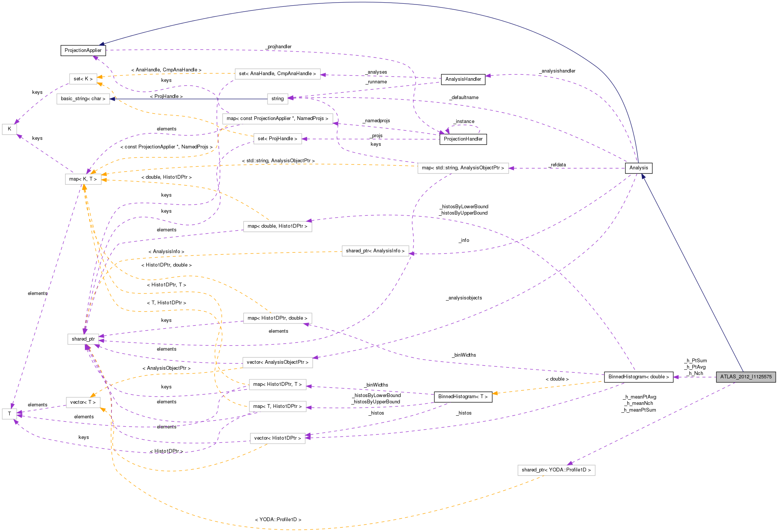
Task: Select the < AnalysisObjectPtr > template label
Action: pos(166,368)
